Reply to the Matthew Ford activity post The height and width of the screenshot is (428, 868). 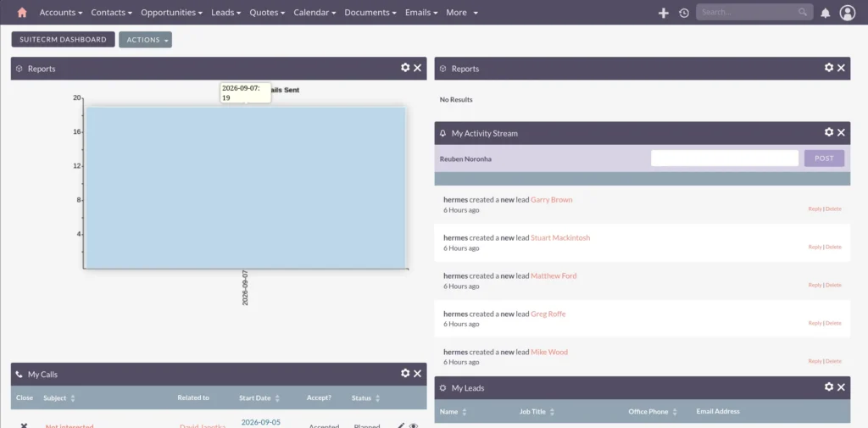pos(815,285)
